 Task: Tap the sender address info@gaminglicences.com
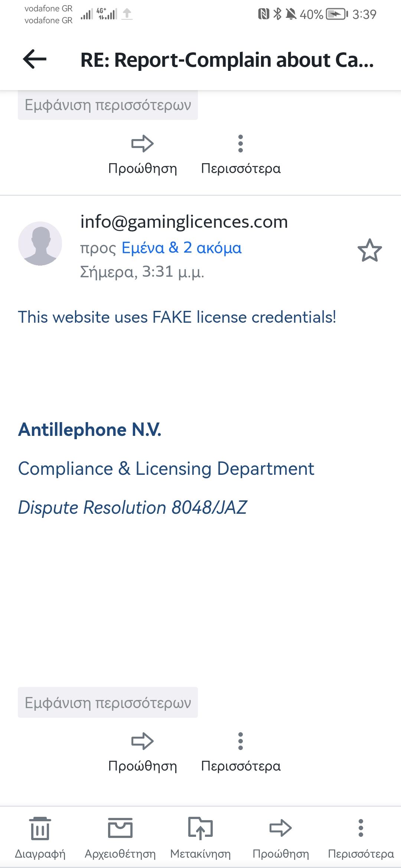point(184,222)
